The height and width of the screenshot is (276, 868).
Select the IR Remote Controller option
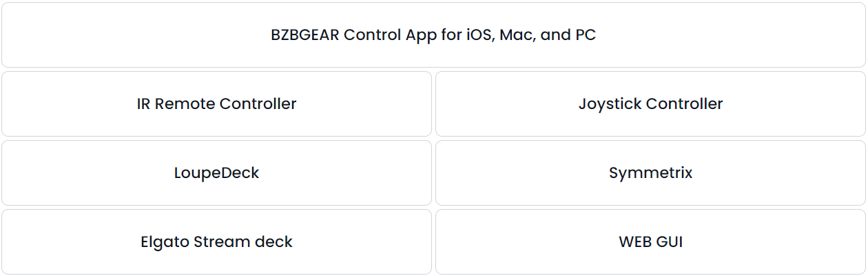216,103
